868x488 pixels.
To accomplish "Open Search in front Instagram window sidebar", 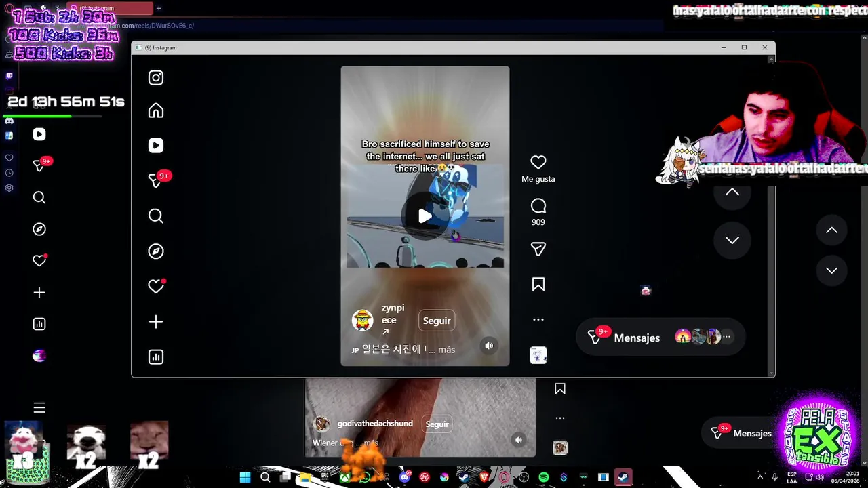I will pos(156,216).
